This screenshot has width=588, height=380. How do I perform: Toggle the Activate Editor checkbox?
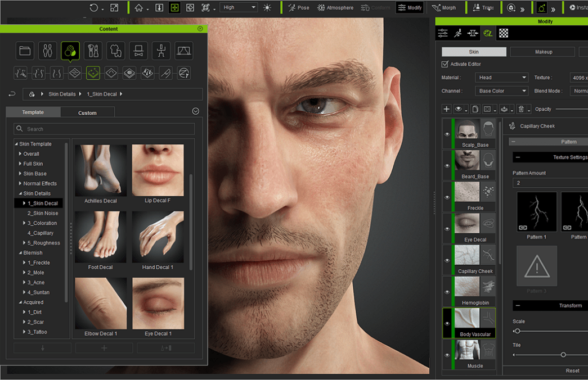[x=445, y=64]
